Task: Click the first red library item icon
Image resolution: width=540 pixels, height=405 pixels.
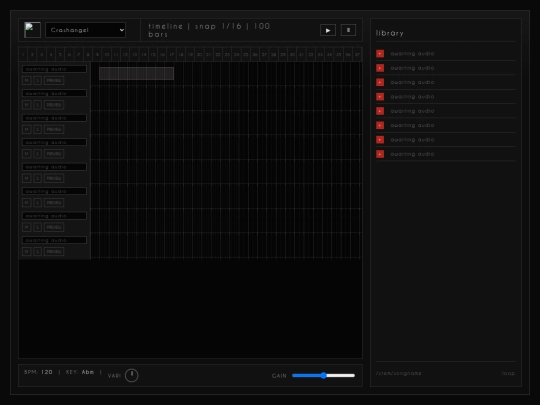Action: click(380, 54)
